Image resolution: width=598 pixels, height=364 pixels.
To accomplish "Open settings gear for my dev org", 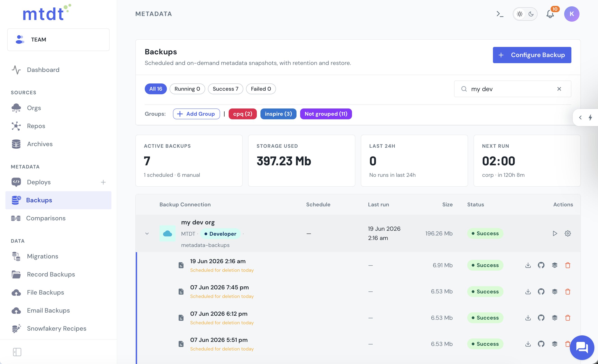I will pyautogui.click(x=567, y=233).
